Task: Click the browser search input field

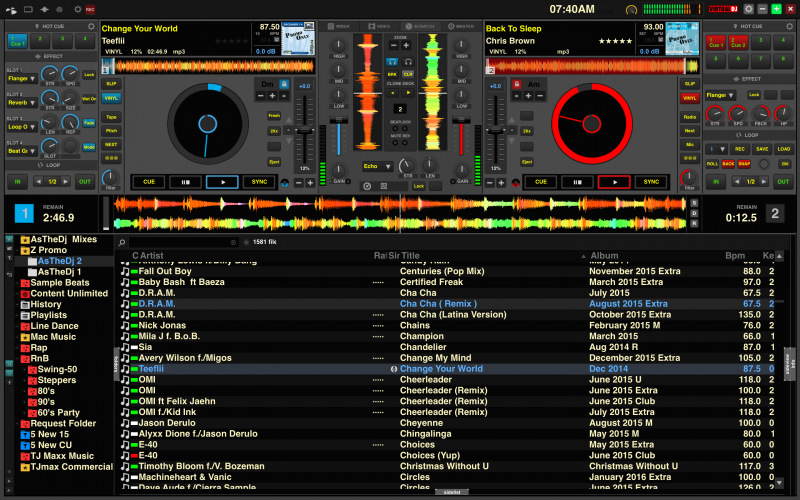Action: pyautogui.click(x=183, y=242)
